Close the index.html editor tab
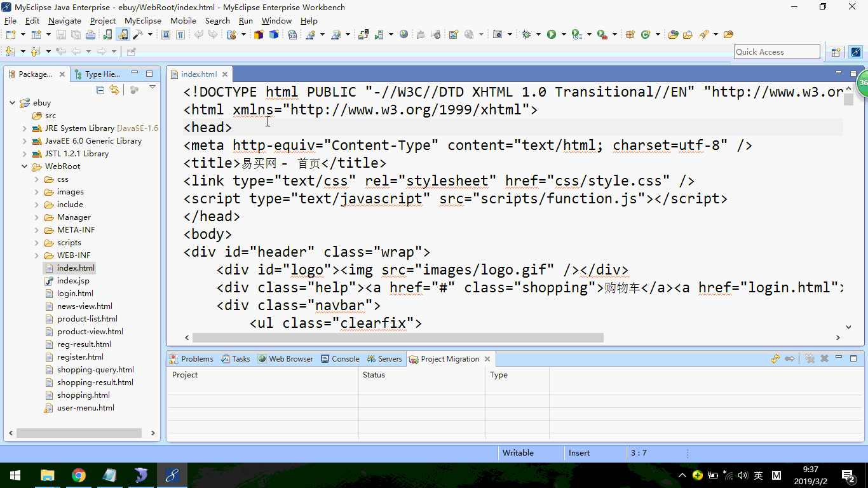The image size is (868, 488). click(x=224, y=74)
